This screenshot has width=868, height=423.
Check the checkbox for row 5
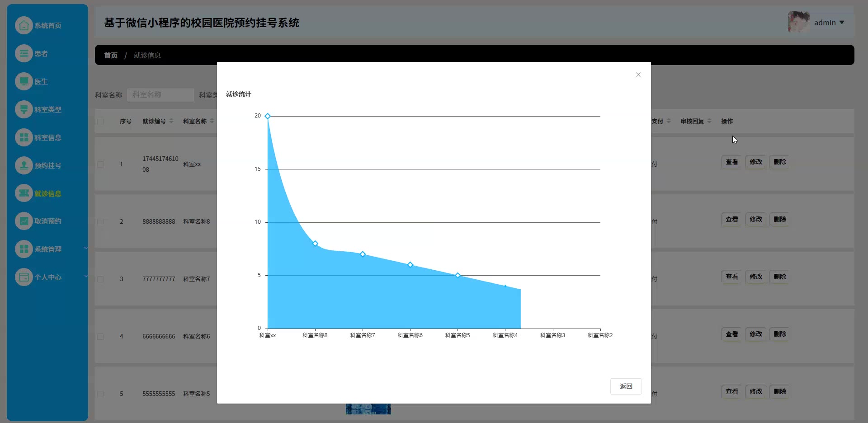click(x=100, y=394)
